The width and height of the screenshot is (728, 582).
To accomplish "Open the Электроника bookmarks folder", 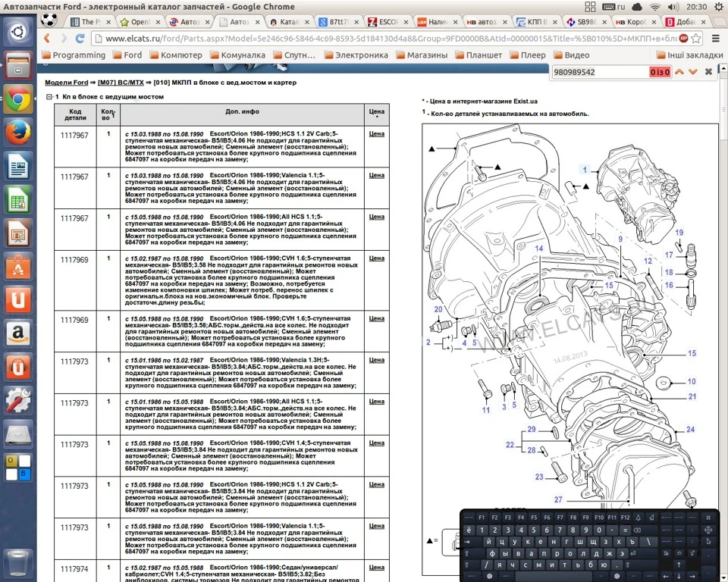I will click(x=356, y=55).
